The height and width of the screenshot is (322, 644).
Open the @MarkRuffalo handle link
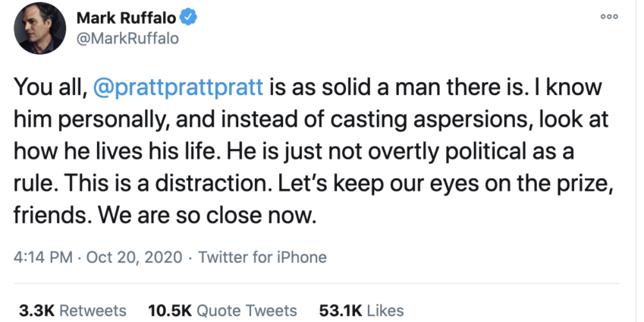(128, 38)
